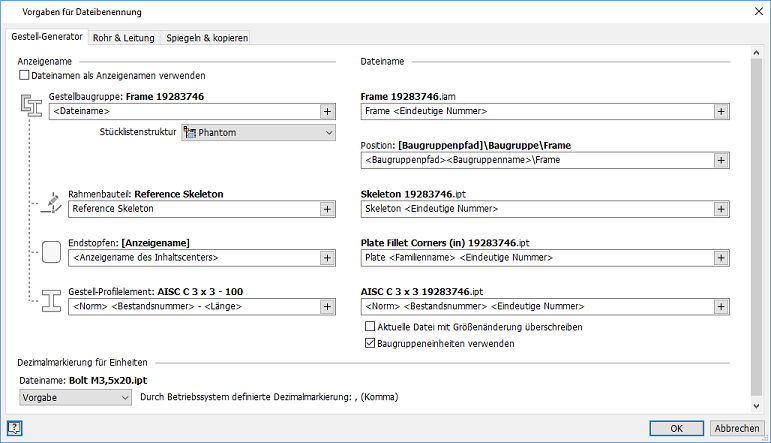
Task: Open the Stücklistenstruktur Phantom dropdown
Action: coord(258,132)
